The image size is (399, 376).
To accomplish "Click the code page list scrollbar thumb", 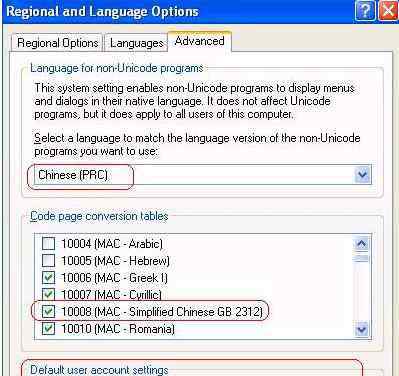I will pos(362,258).
